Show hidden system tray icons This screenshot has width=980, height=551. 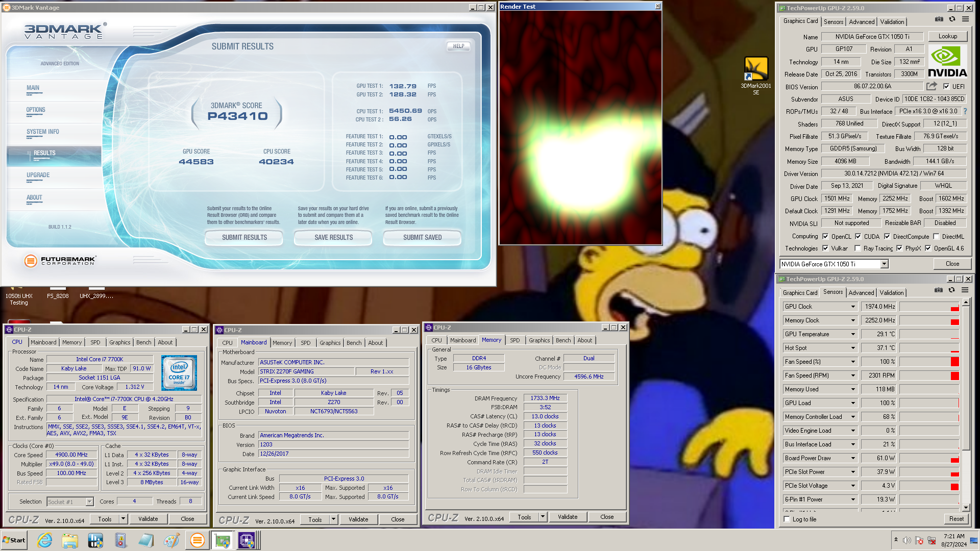click(x=896, y=540)
